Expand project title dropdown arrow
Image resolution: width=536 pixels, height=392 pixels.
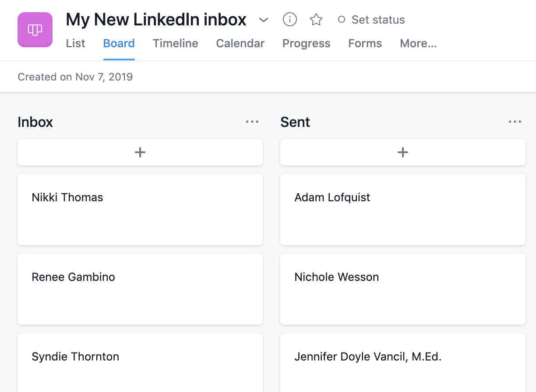[263, 20]
